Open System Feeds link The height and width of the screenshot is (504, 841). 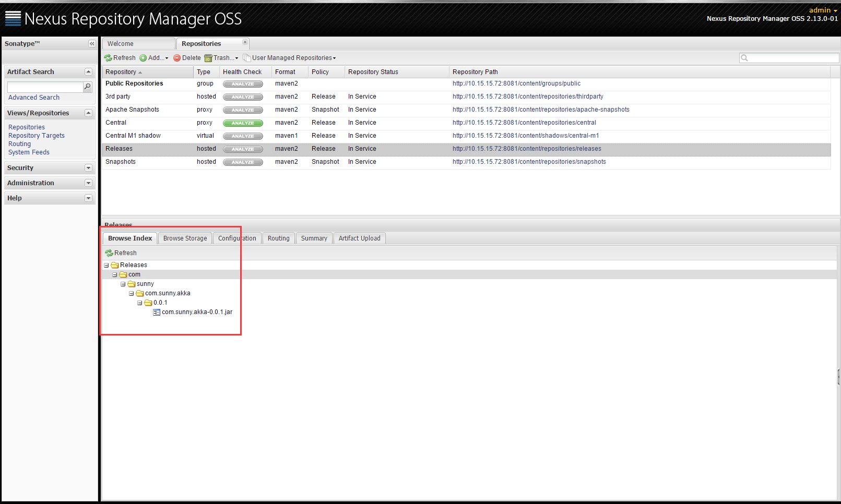[29, 152]
